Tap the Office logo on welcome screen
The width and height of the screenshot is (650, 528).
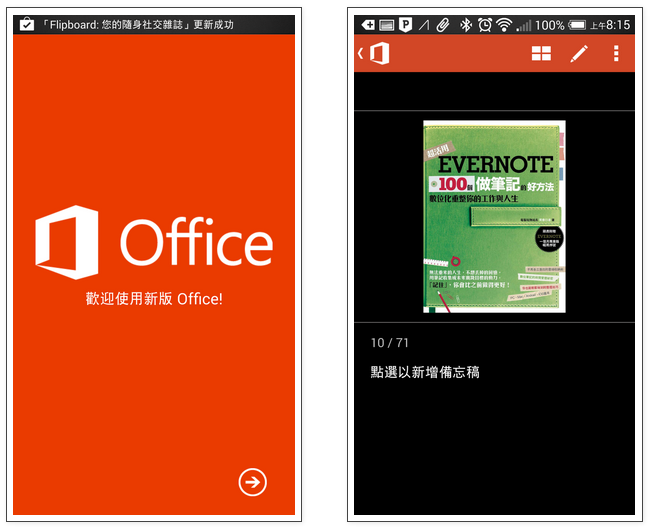pyautogui.click(x=154, y=242)
